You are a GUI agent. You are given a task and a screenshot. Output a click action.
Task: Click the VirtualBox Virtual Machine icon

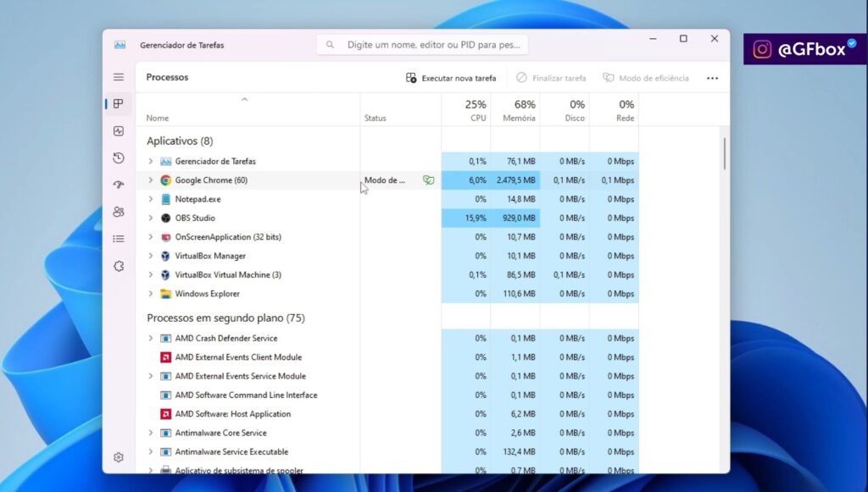tap(165, 274)
